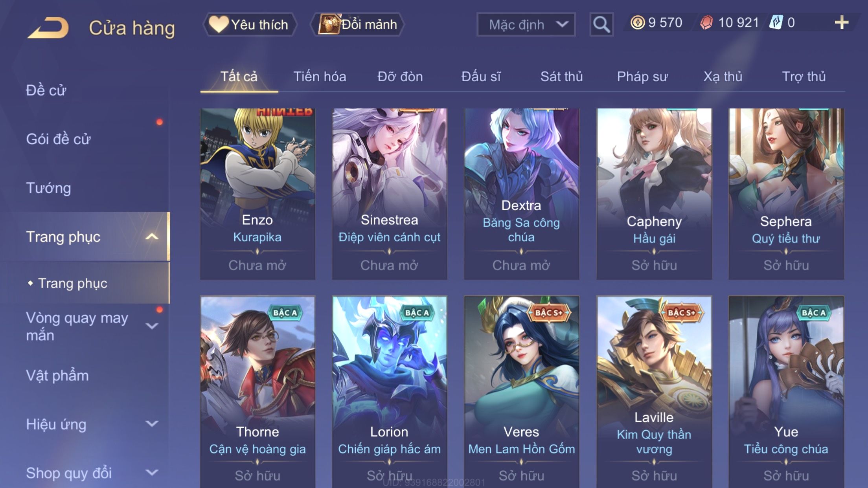Image resolution: width=868 pixels, height=488 pixels.
Task: Open the Mặc định sort dropdown
Action: point(526,24)
